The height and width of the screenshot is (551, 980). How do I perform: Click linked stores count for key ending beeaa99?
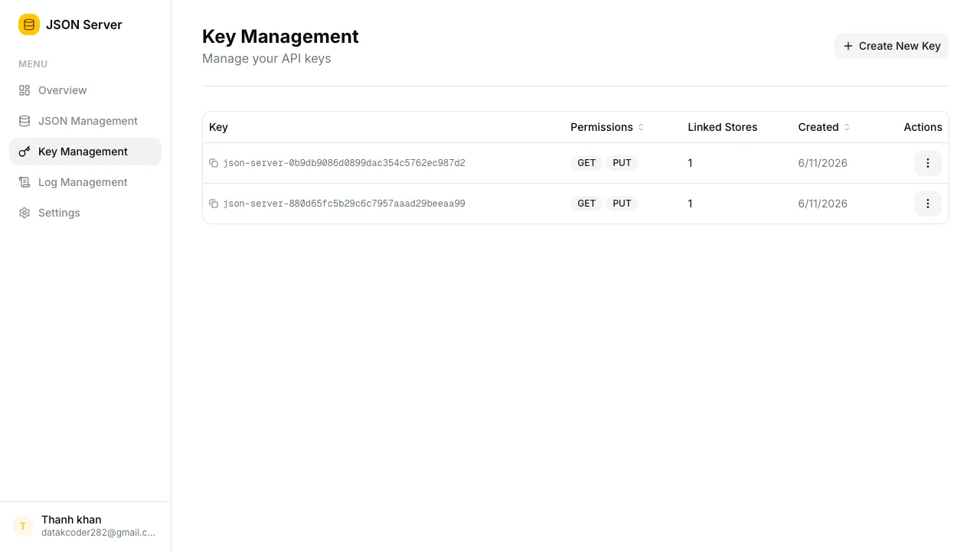point(690,204)
